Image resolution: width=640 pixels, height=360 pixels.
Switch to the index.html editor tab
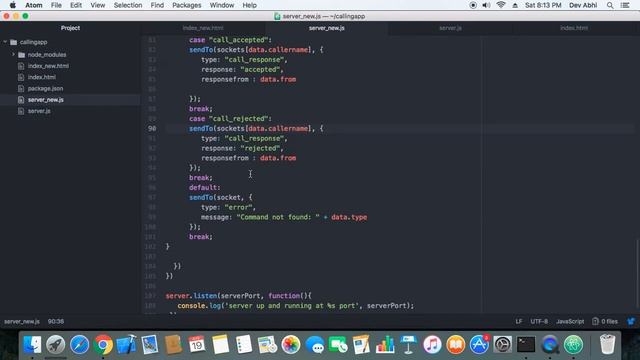[x=574, y=28]
